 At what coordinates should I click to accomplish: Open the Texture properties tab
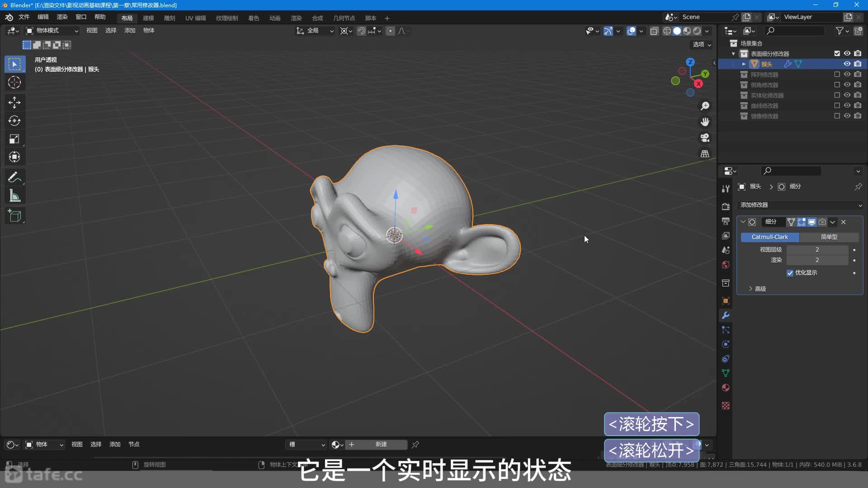point(726,406)
